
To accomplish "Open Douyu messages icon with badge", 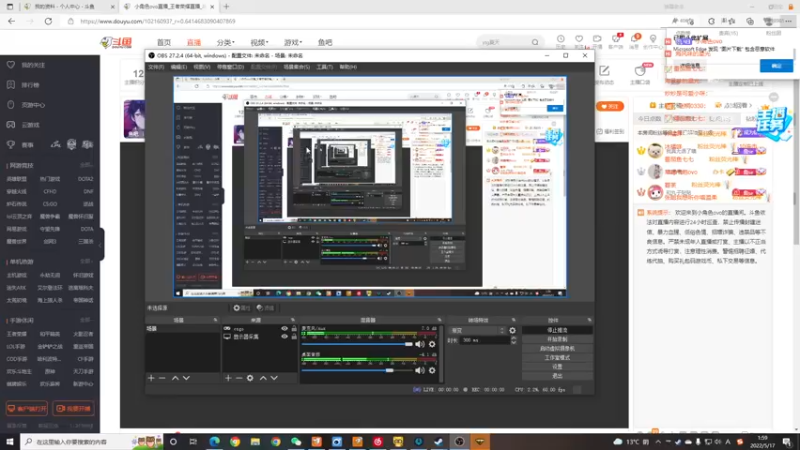I will 634,39.
